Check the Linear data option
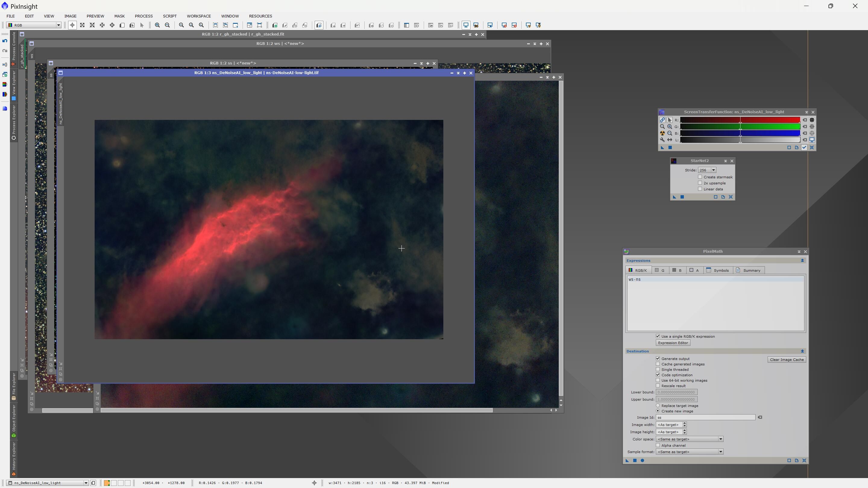 [700, 189]
